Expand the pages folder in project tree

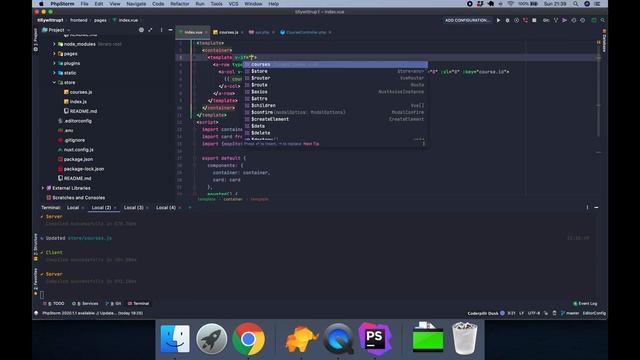[x=54, y=53]
